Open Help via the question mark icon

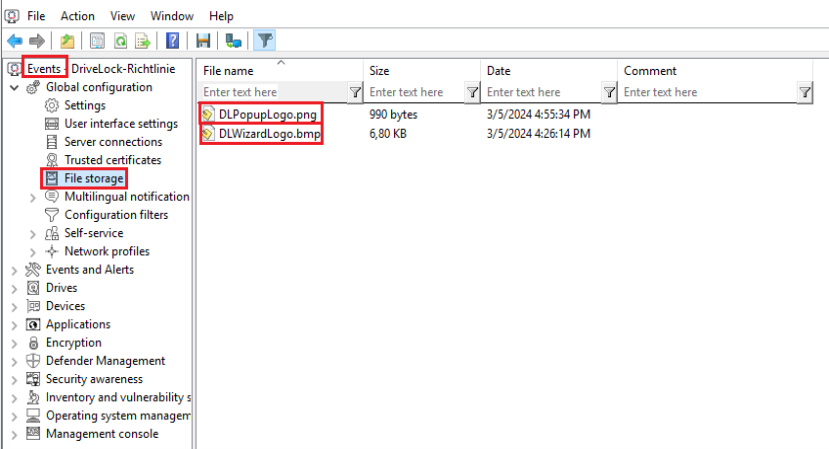(x=173, y=41)
